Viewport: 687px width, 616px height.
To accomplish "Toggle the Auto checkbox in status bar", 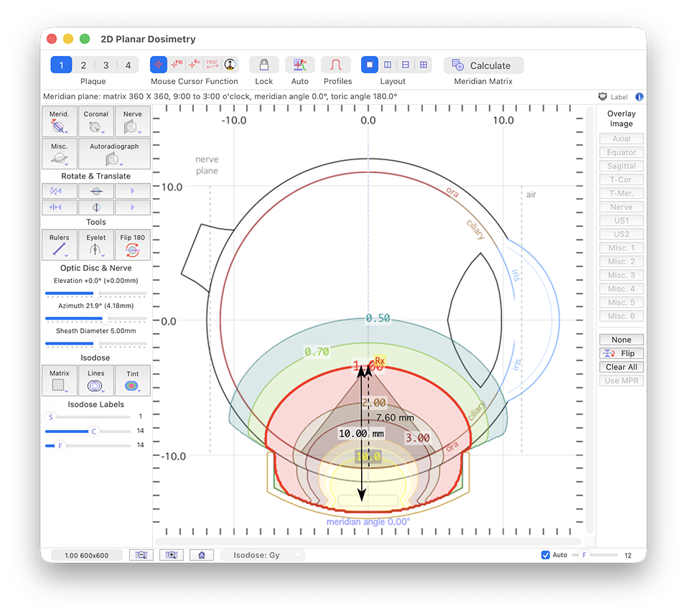I will 546,555.
